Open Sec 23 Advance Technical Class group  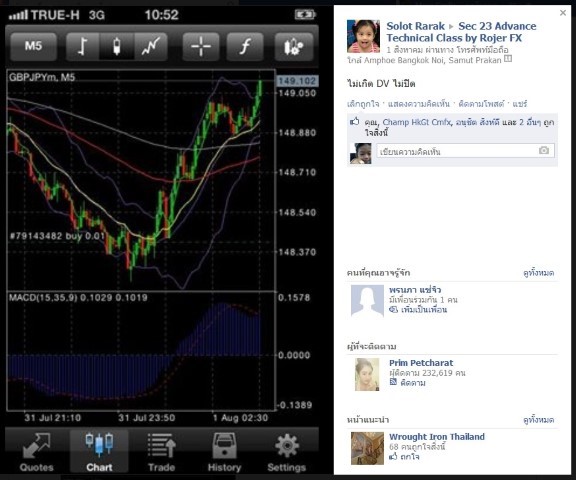click(x=461, y=32)
